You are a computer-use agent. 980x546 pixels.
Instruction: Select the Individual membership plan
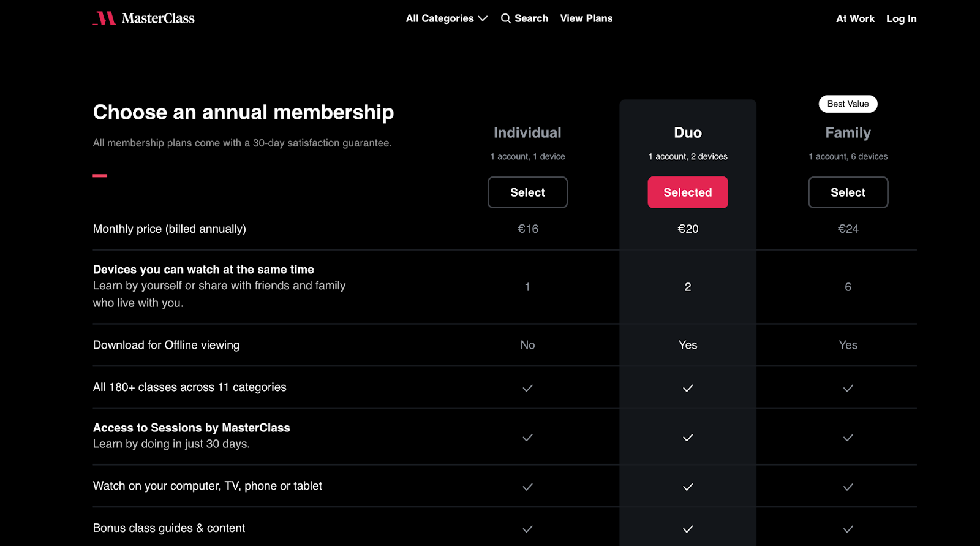(x=527, y=192)
